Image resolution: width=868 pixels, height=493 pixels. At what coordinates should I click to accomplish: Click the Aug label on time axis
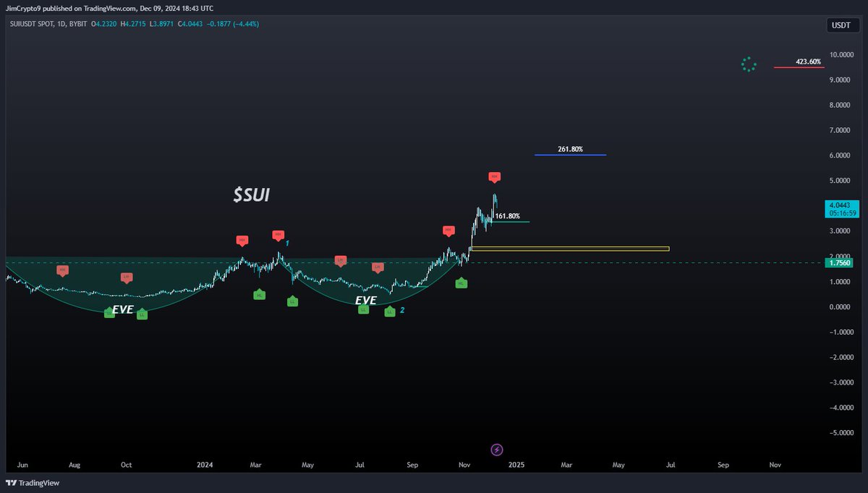[x=75, y=466]
